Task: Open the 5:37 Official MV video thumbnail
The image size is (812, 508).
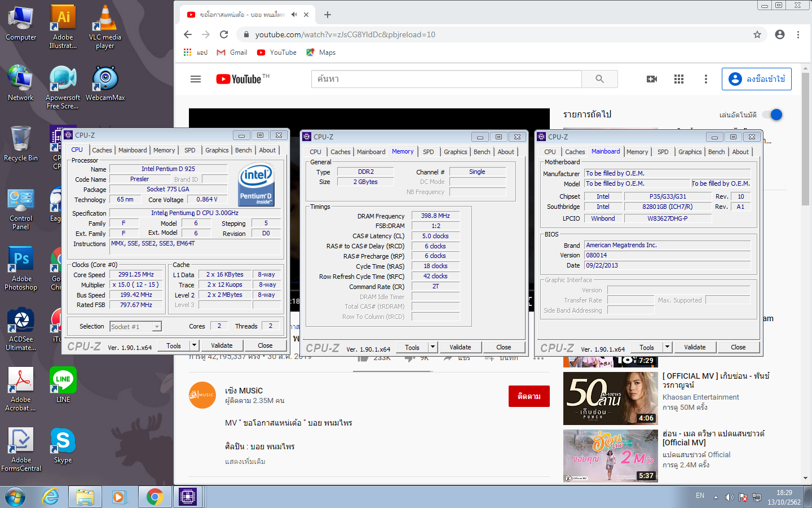Action: pyautogui.click(x=611, y=456)
